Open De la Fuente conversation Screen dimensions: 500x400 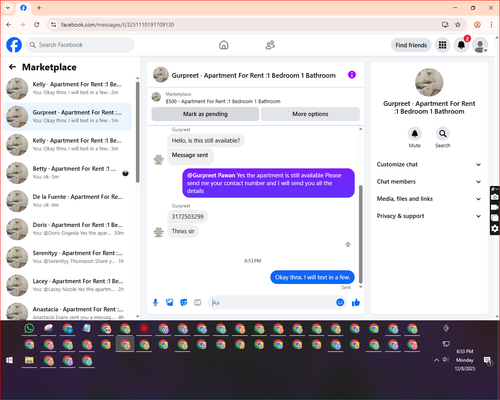68,201
